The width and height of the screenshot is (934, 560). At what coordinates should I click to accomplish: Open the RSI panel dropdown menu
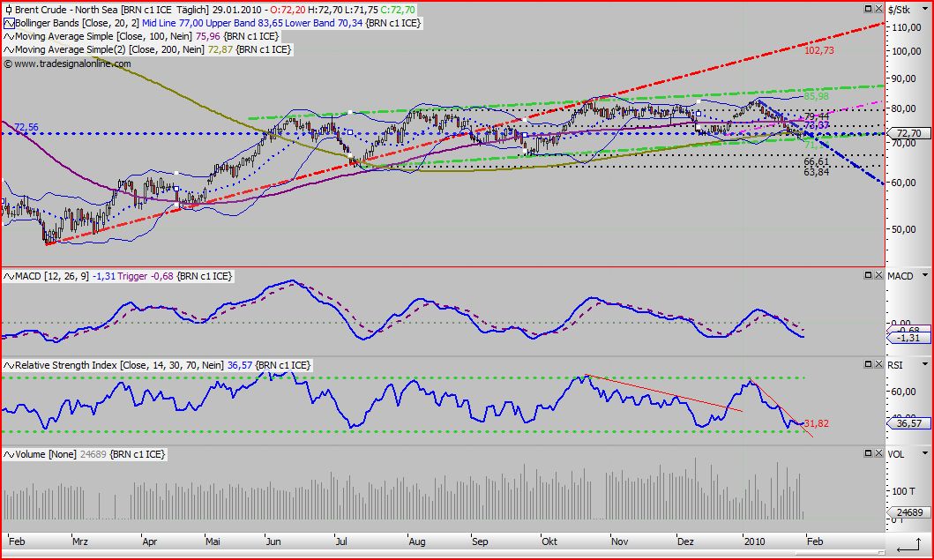924,364
